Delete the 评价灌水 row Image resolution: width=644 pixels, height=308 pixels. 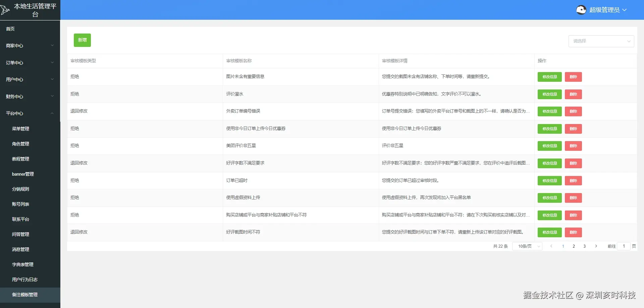click(x=573, y=94)
